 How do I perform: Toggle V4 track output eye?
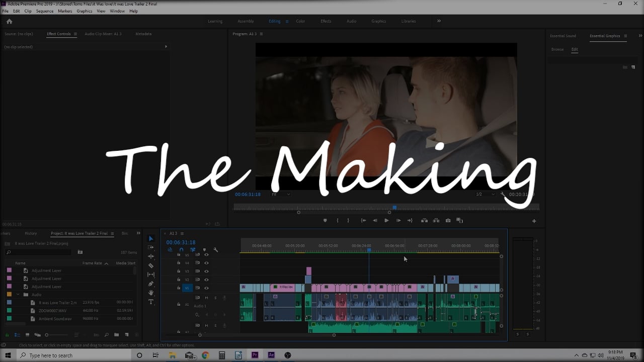coord(206,263)
